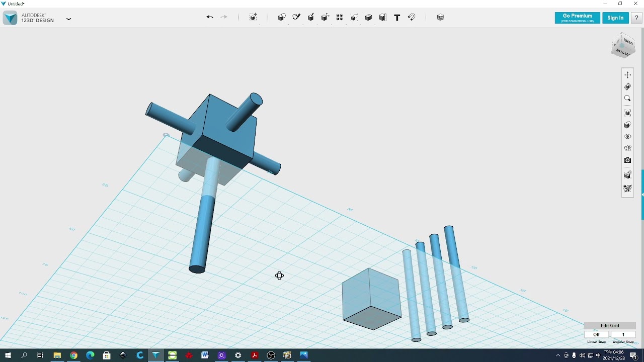The image size is (644, 362).
Task: Open File Explorer from the taskbar
Action: click(x=57, y=355)
